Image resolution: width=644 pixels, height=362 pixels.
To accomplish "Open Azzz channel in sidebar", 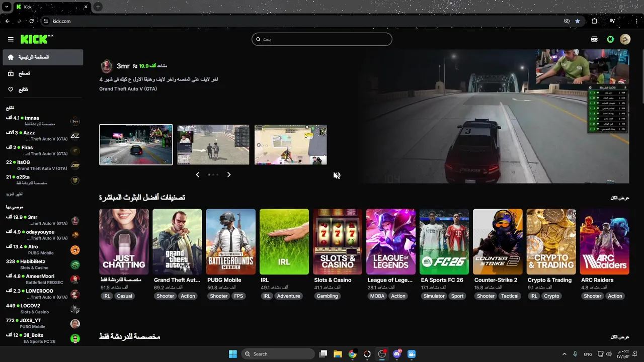I will pos(43,136).
